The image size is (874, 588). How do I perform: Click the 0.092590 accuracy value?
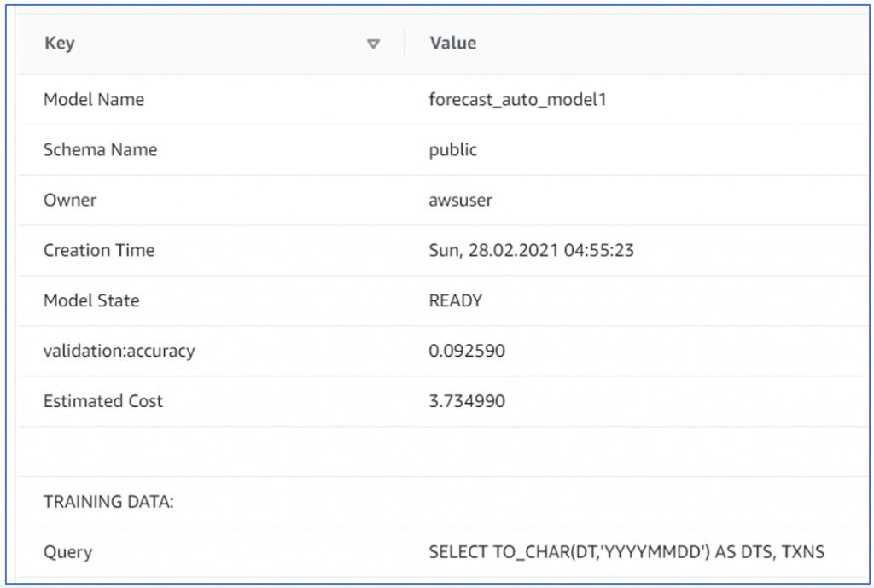coord(467,351)
